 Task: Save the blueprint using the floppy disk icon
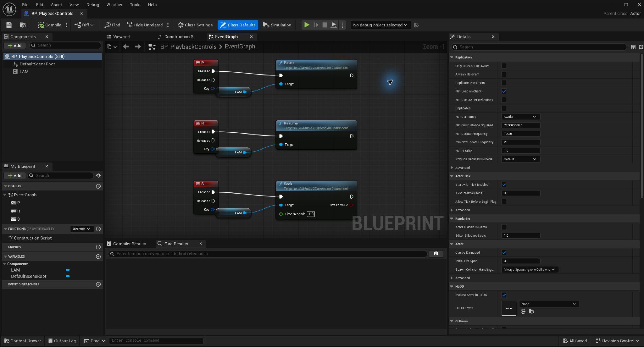click(x=9, y=25)
